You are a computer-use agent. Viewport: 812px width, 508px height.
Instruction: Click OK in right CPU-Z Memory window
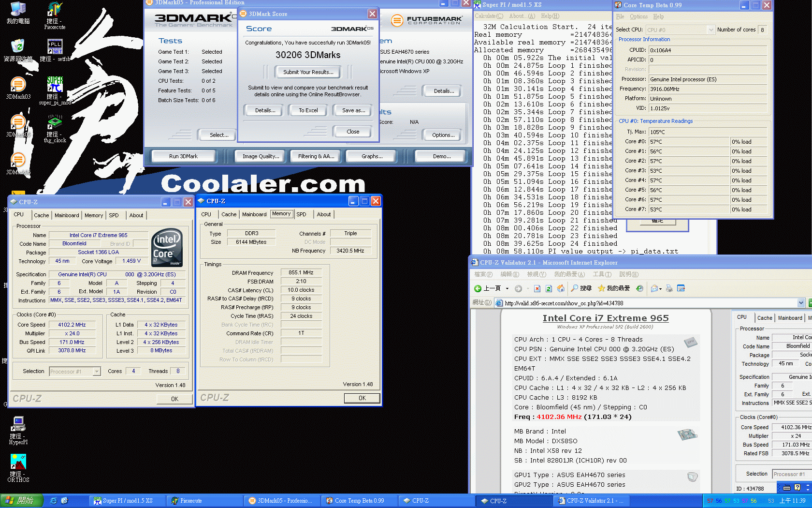point(362,398)
